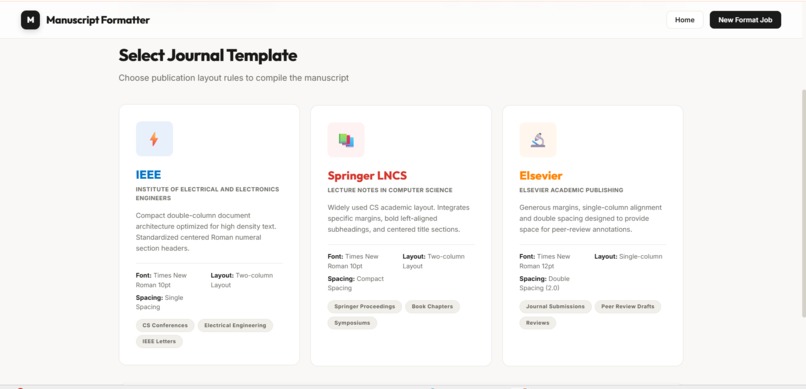The height and width of the screenshot is (389, 806).
Task: Click Springer 'Spacing: Compact Spacing' text
Action: point(356,283)
